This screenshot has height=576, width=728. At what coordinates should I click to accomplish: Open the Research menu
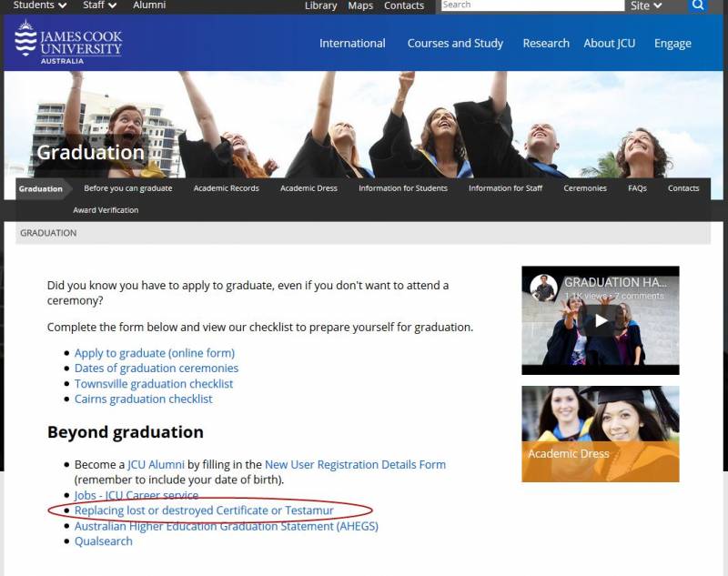546,43
